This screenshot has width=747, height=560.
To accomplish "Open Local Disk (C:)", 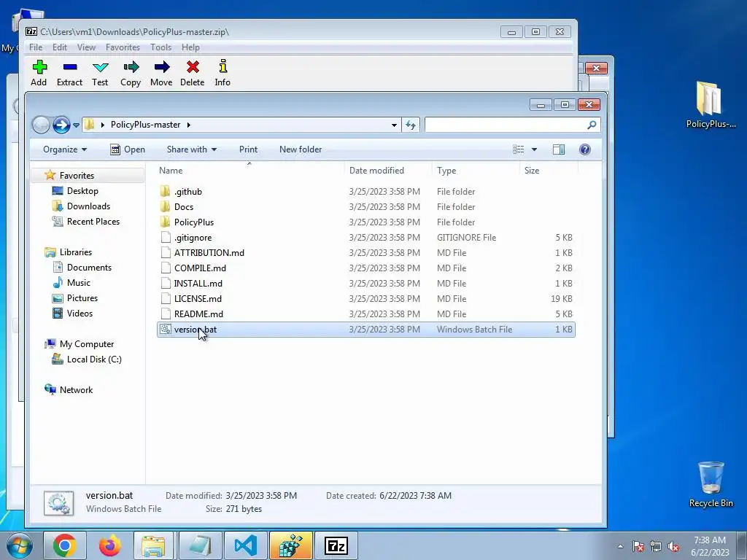I will [94, 359].
